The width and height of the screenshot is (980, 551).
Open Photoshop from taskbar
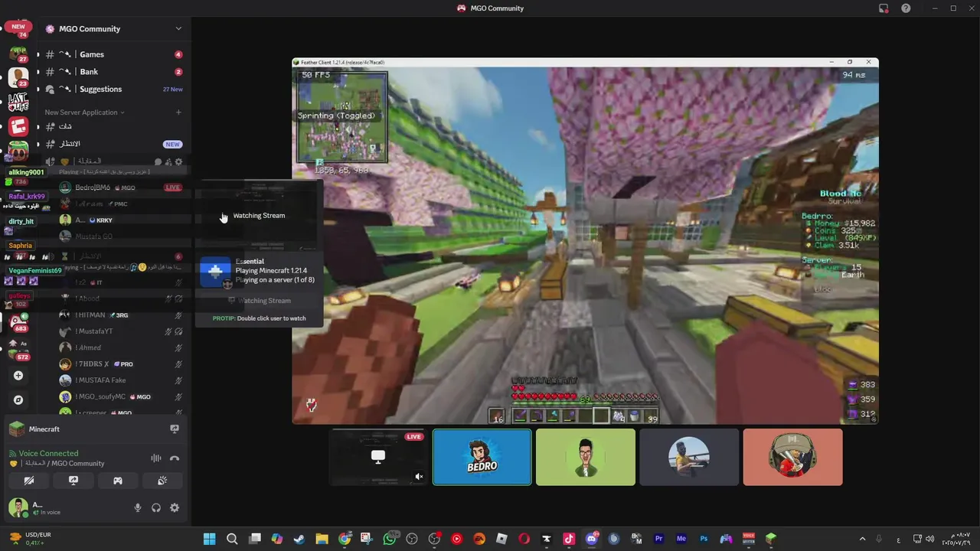704,539
